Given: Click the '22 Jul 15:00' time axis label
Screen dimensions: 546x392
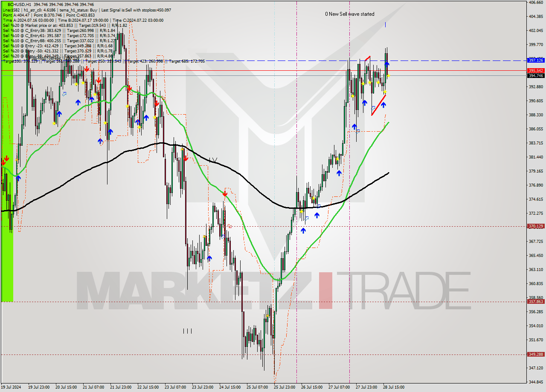Looking at the screenshot, I should [x=148, y=387].
